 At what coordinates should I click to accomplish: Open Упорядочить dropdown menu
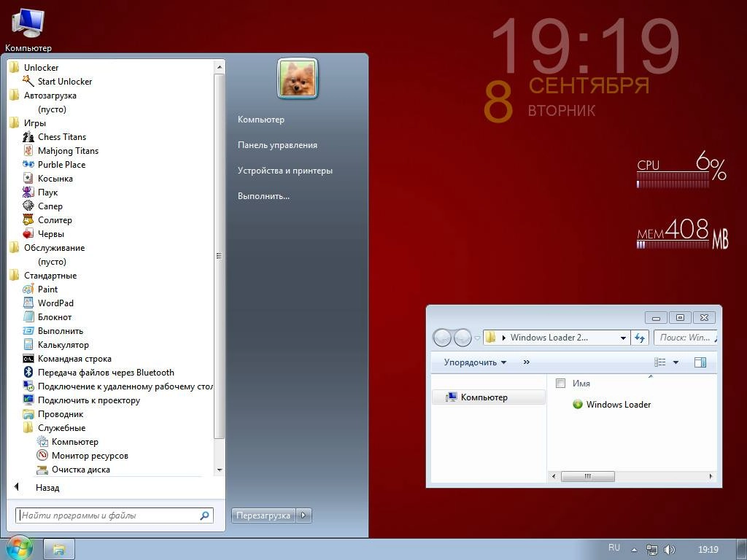point(475,362)
